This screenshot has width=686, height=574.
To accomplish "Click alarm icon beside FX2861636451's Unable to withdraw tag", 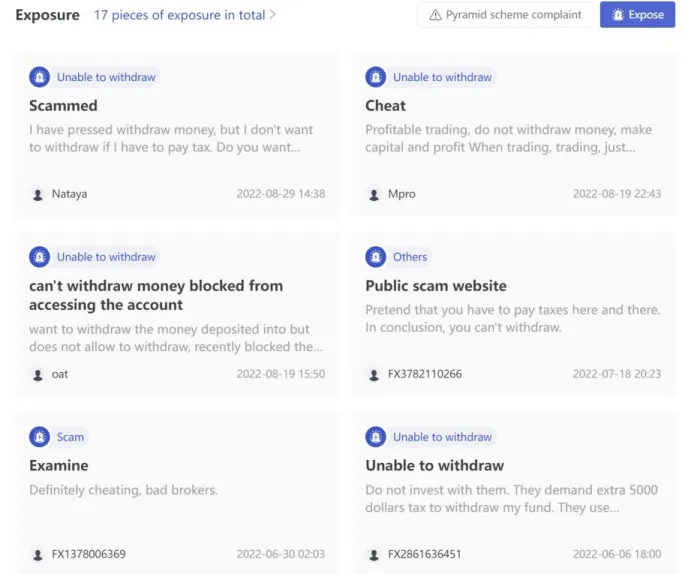I will (375, 437).
